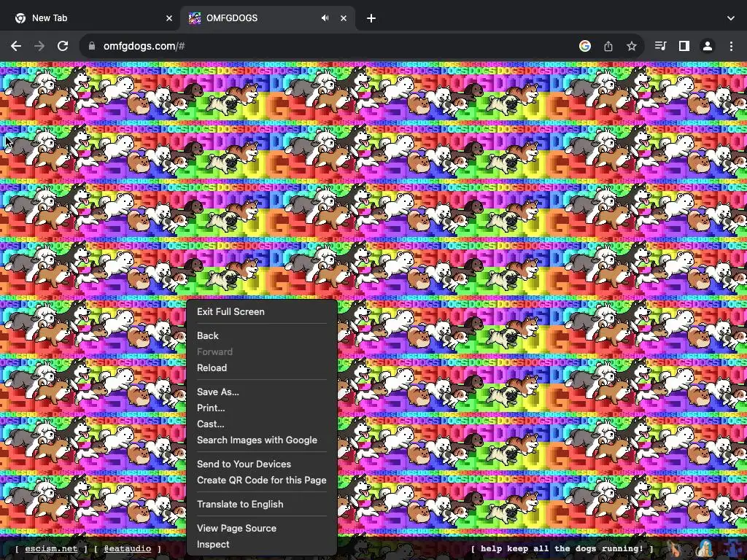
Task: Click the browser back arrow
Action: coord(16,46)
